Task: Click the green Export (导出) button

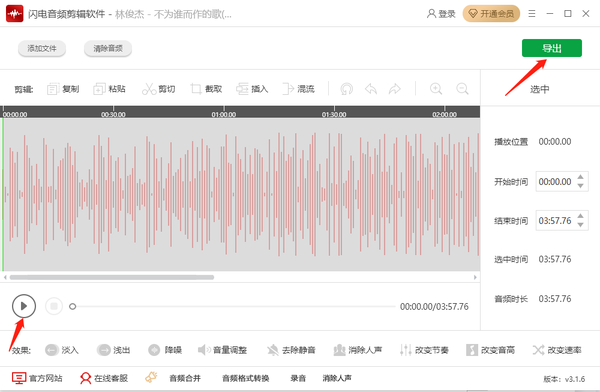Action: point(552,48)
